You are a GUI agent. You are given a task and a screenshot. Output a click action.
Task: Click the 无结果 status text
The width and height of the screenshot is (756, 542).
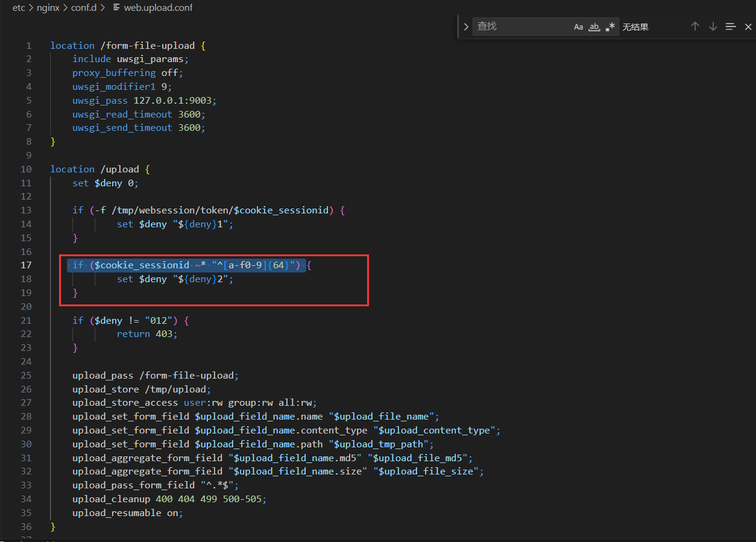point(635,27)
